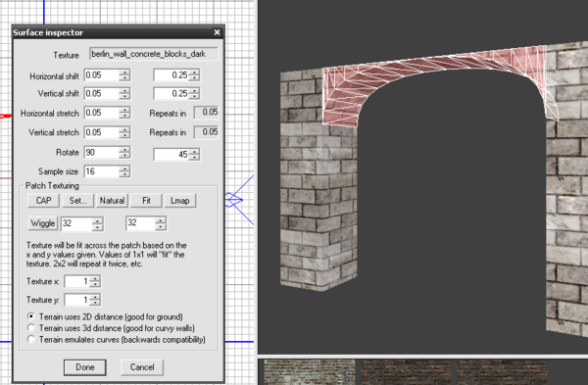The image size is (588, 385).
Task: Click the first Wiggle value field
Action: (76, 223)
